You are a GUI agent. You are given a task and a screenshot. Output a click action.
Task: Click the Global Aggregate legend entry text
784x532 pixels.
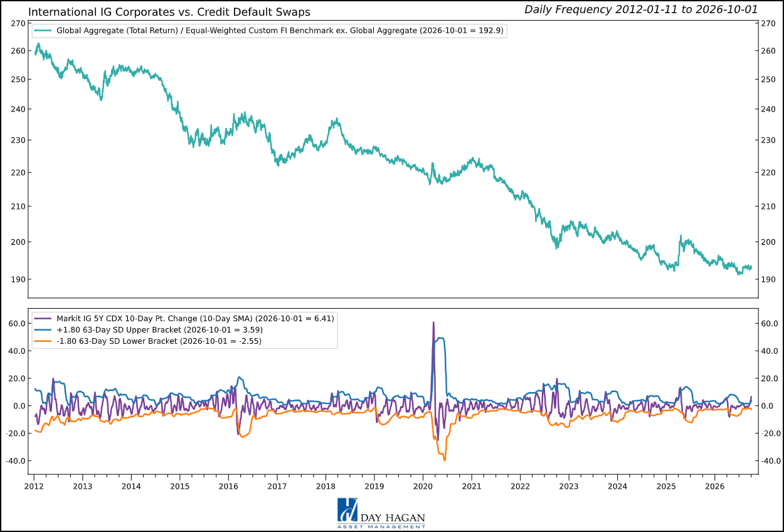point(280,30)
